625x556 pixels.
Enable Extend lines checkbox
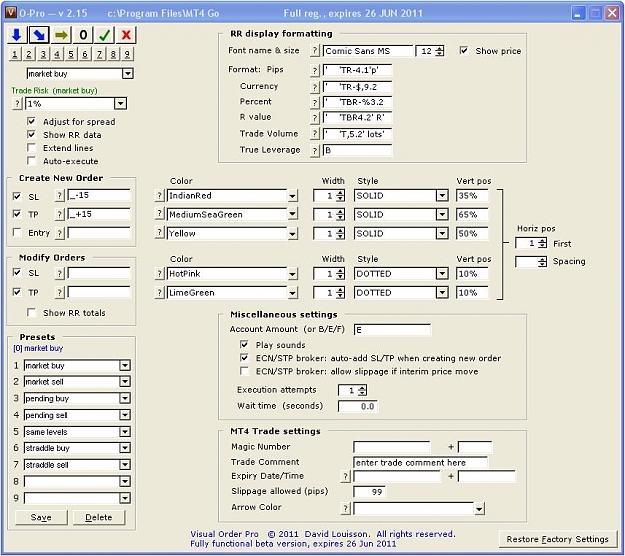31,147
